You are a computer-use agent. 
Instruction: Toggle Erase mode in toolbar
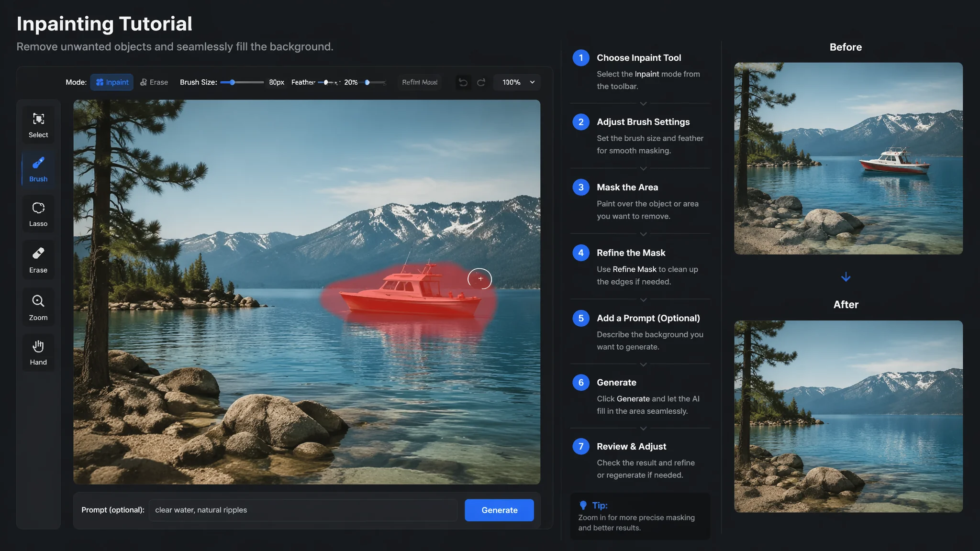point(154,82)
